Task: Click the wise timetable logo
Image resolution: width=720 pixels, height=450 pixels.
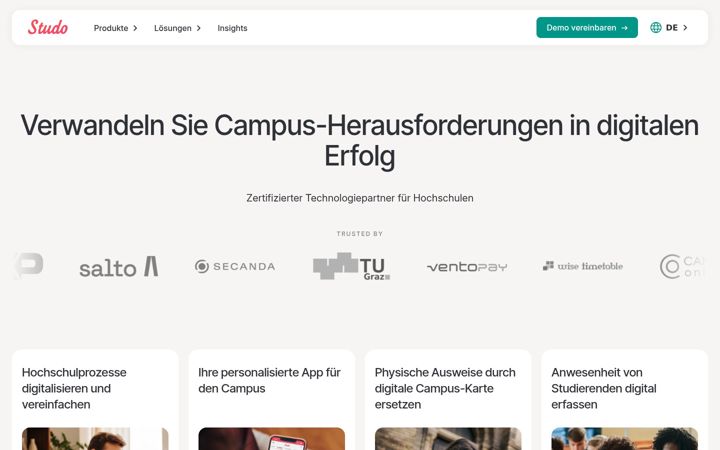Action: click(x=583, y=266)
